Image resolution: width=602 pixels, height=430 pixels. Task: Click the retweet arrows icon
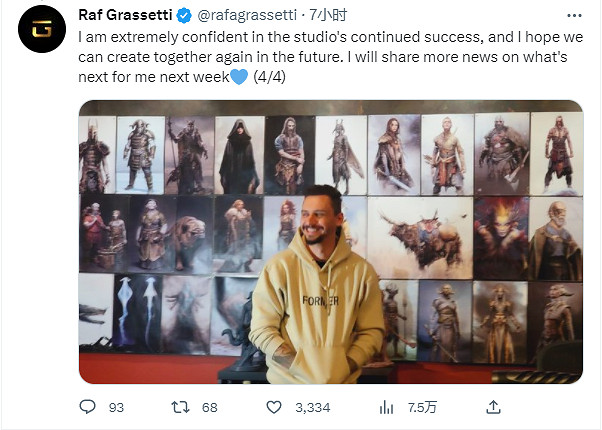181,407
